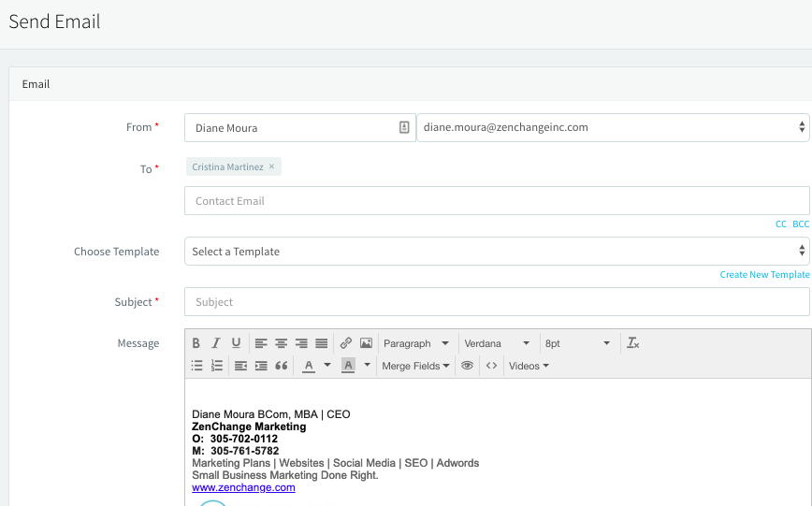
Task: Open text color dropdown arrow
Action: [327, 365]
